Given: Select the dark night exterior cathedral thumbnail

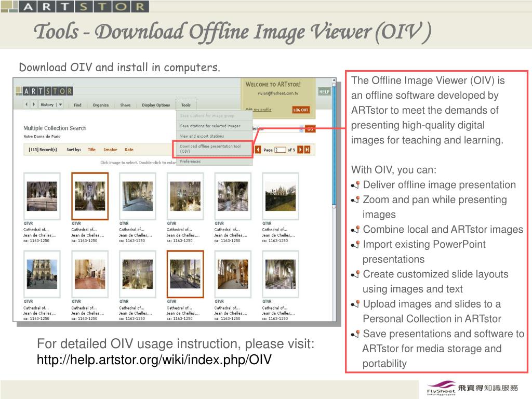Looking at the screenshot, I should pos(280,196).
